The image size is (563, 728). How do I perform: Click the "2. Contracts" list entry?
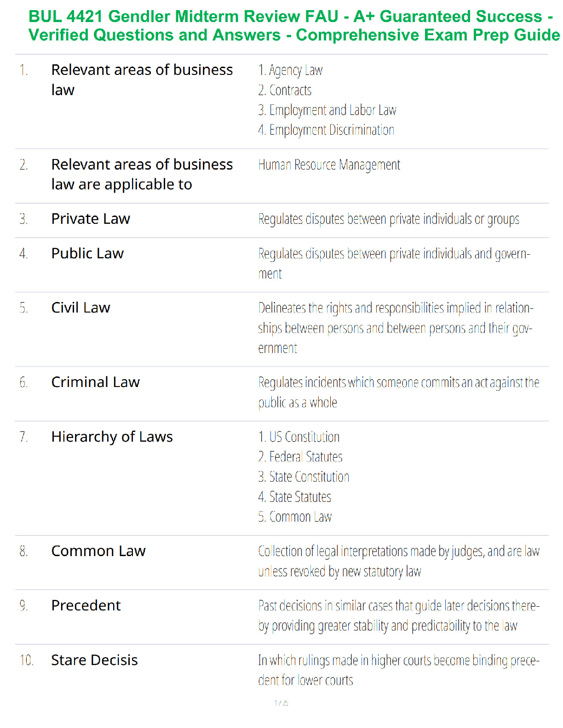tap(285, 90)
